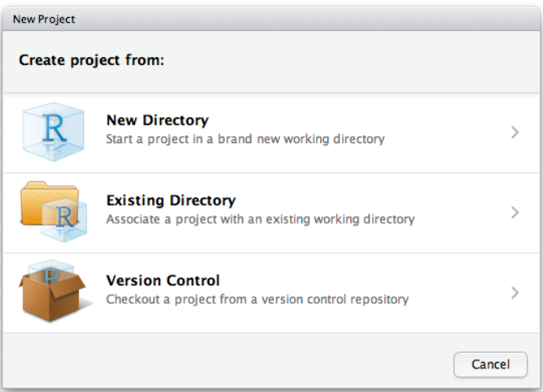The height and width of the screenshot is (392, 543).
Task: Click 'Start a project in a brand new working directory'
Action: click(245, 139)
